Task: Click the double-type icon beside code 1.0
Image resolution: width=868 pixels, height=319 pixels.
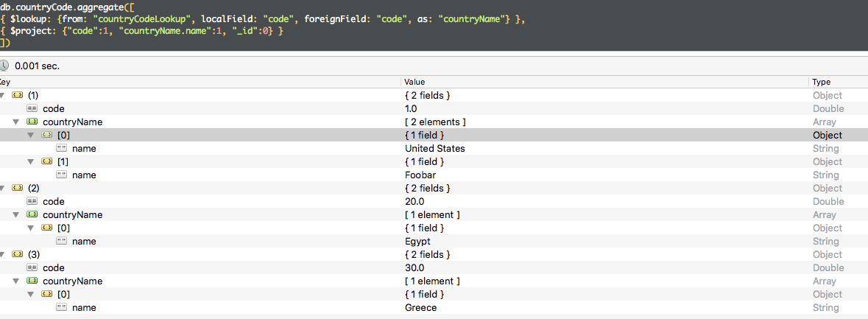Action: pos(32,109)
